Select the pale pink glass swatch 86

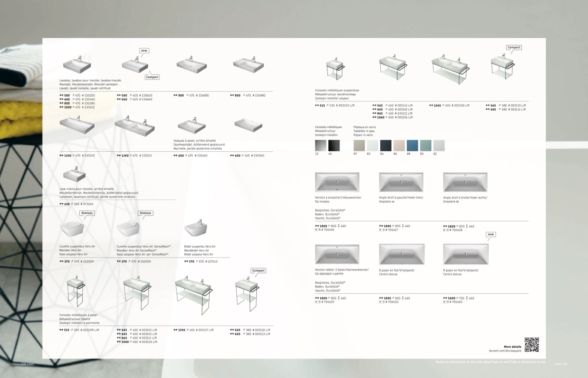pos(399,146)
